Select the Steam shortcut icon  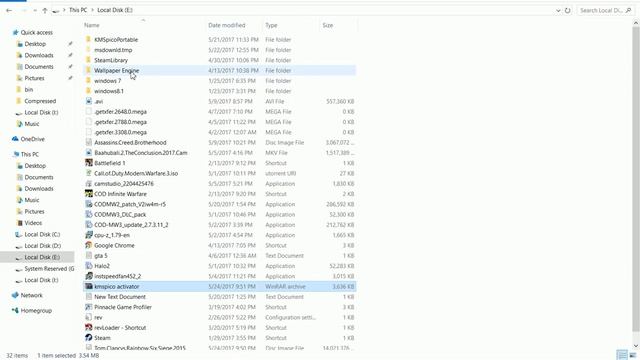point(89,338)
